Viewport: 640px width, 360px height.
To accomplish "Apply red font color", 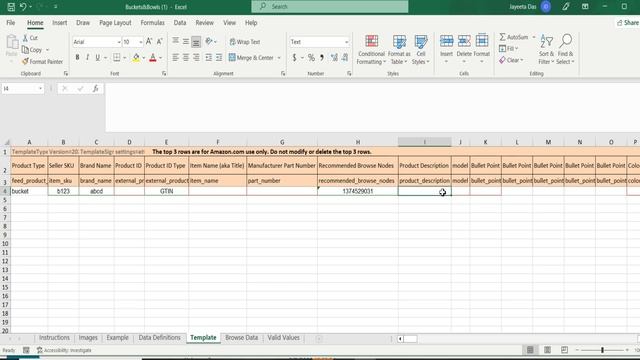I will [153, 58].
